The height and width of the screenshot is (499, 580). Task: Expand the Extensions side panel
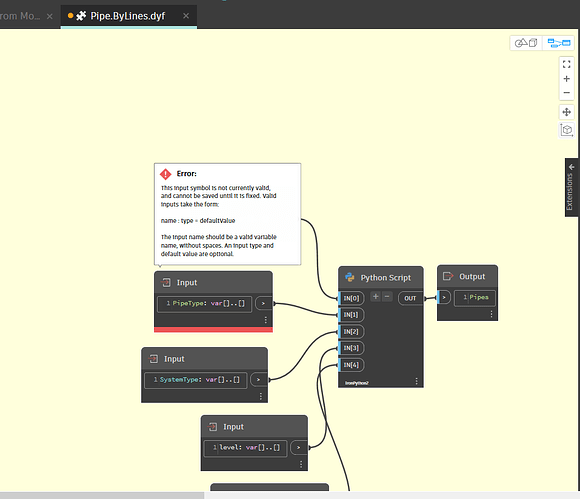571,188
